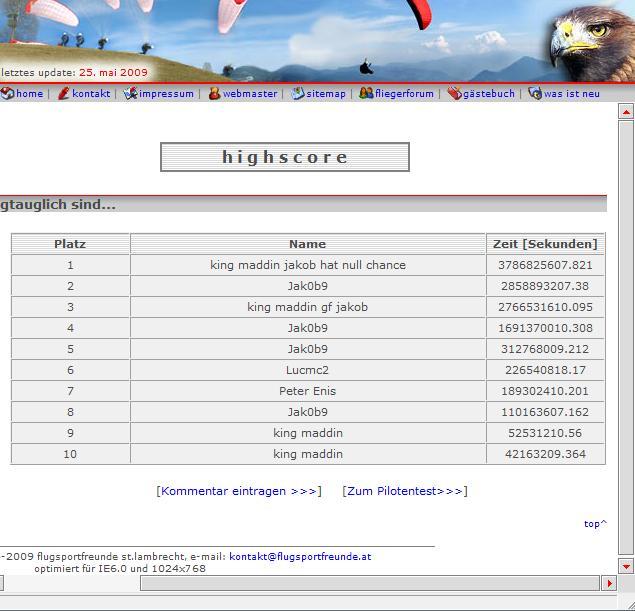Click the name 'Peter Enis'
635x611 pixels.
pyautogui.click(x=307, y=391)
